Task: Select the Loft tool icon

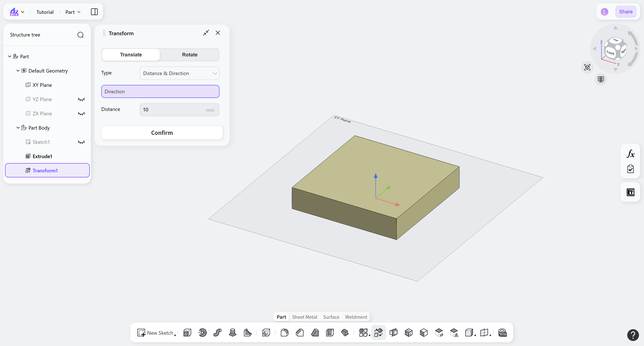Action: click(232, 333)
